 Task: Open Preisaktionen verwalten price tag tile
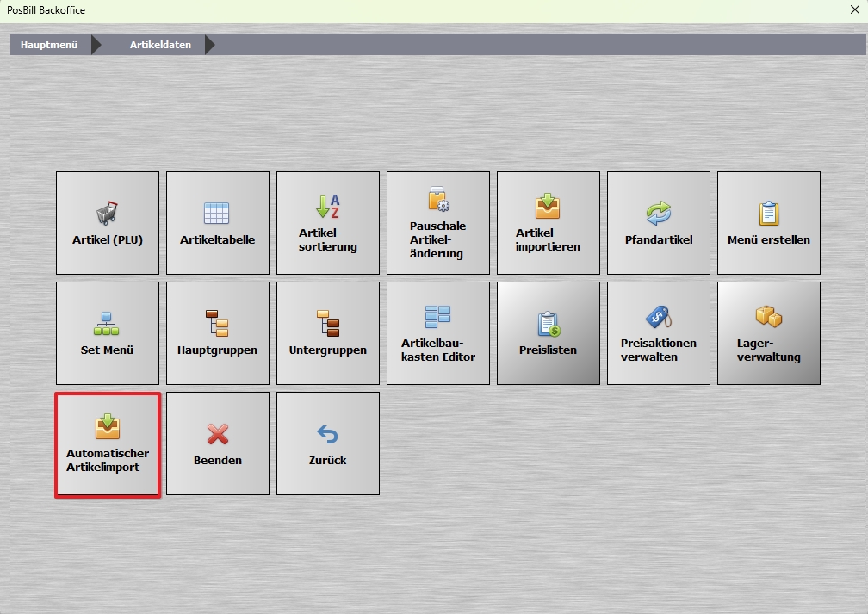(658, 332)
